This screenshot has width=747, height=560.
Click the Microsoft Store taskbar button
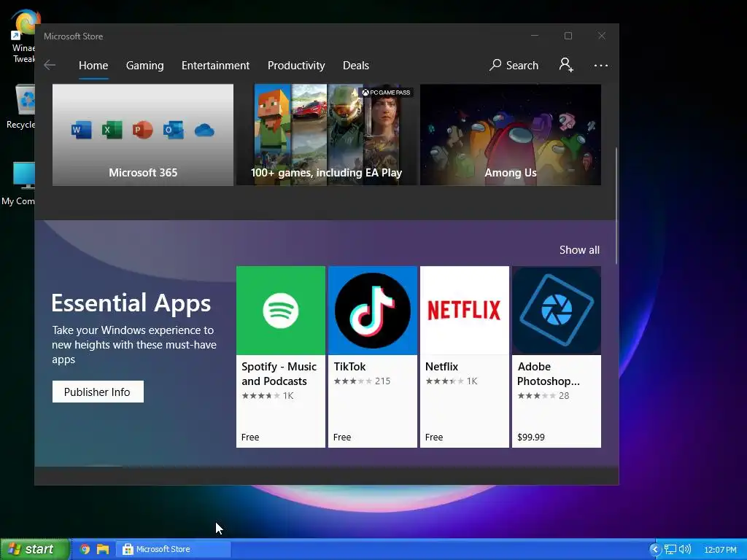point(174,549)
